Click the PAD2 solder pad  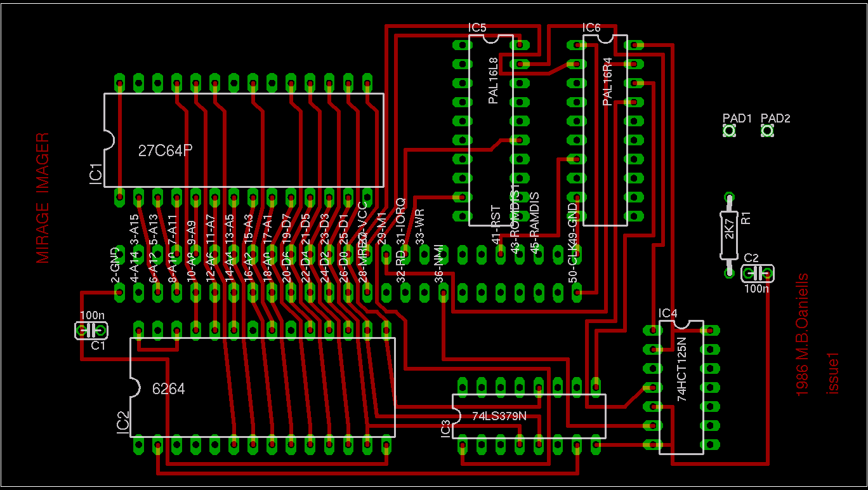pyautogui.click(x=767, y=131)
